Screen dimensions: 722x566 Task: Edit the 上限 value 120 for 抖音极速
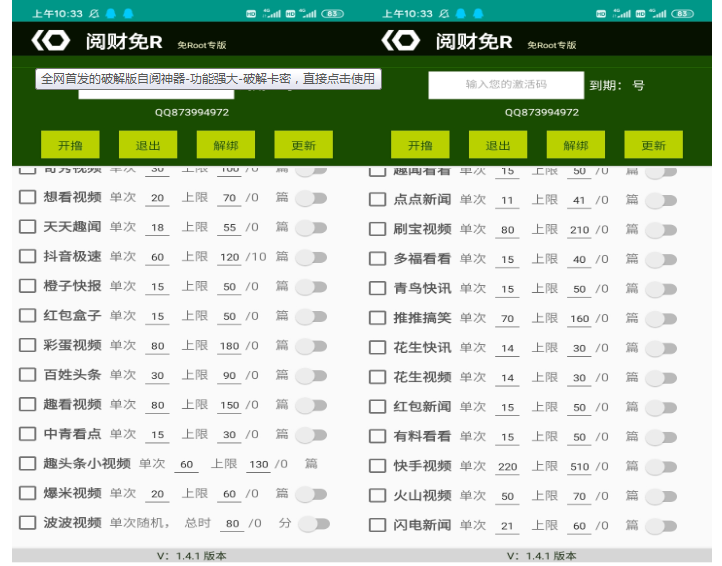tap(229, 257)
